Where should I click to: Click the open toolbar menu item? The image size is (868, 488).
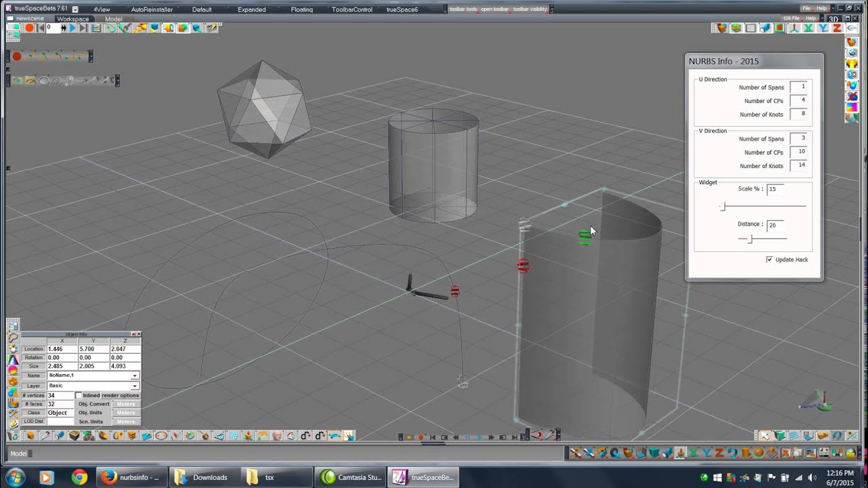[495, 9]
